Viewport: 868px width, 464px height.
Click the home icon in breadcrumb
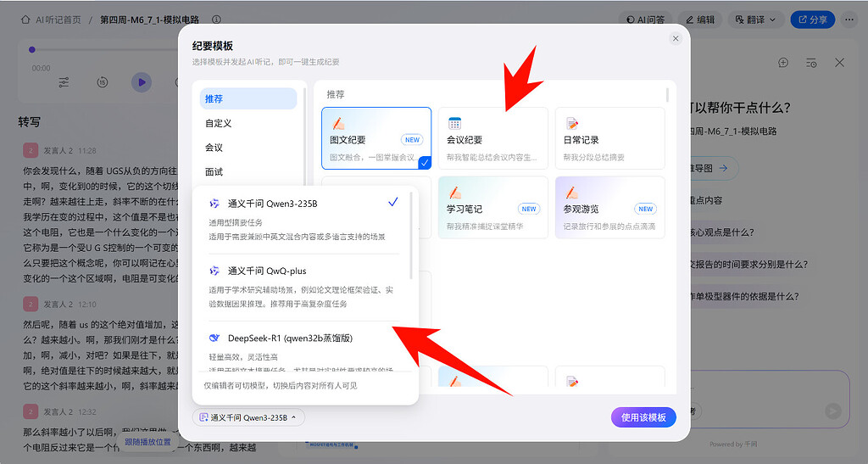click(x=25, y=20)
